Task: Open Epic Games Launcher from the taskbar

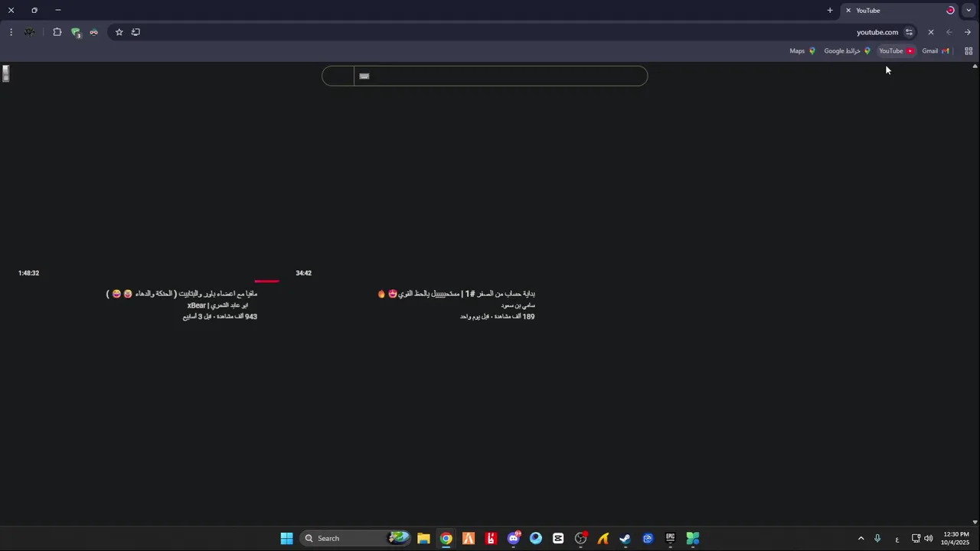Action: tap(671, 538)
